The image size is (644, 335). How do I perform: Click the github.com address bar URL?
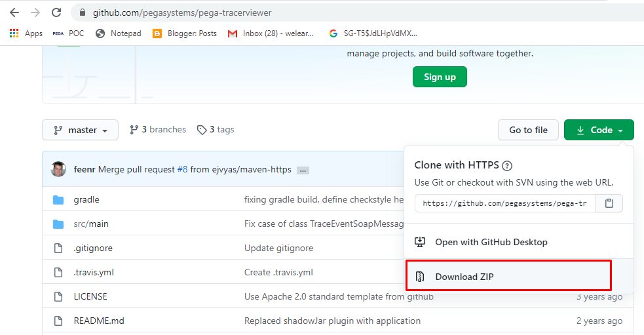coord(182,12)
